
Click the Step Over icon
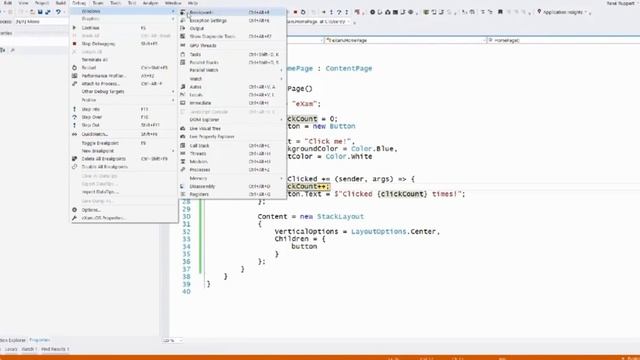pyautogui.click(x=74, y=117)
